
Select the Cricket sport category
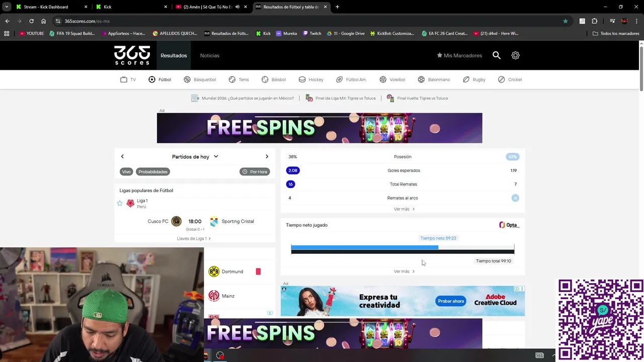(x=510, y=79)
